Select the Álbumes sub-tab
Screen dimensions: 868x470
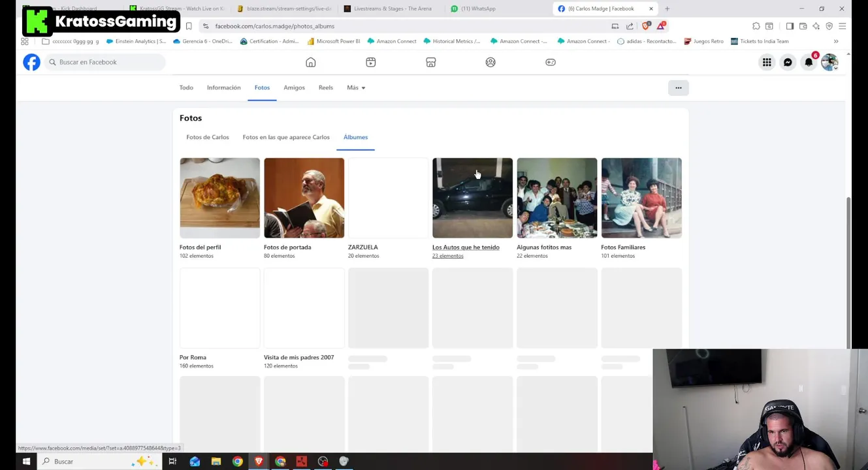356,137
